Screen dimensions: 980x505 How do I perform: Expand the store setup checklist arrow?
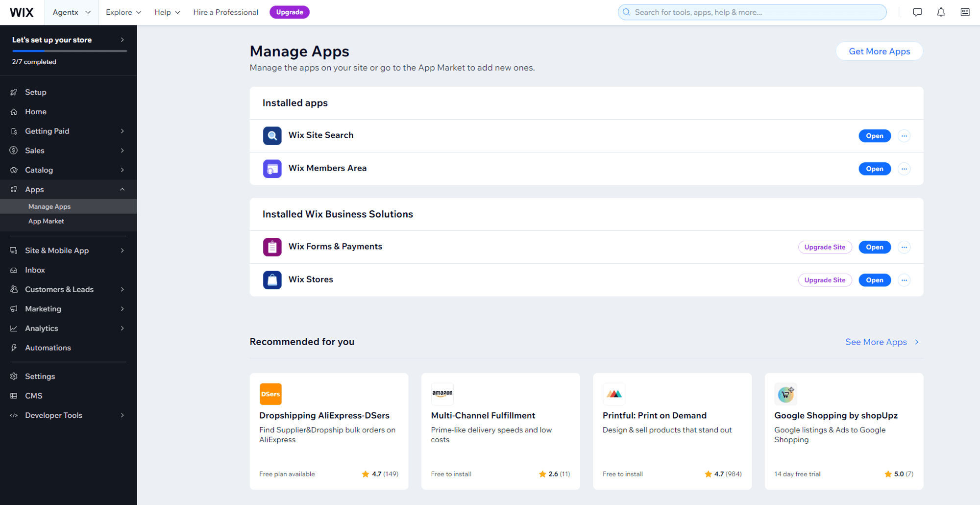click(x=122, y=40)
